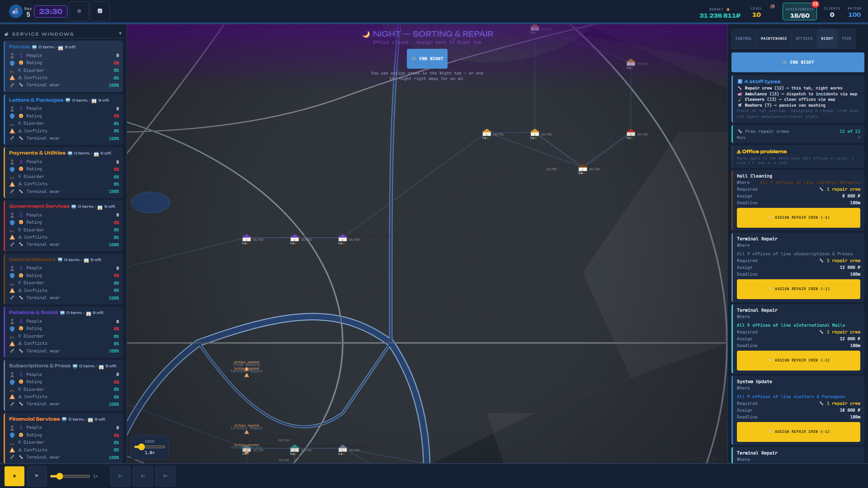
Task: Click the wide End Night button in the side panel
Action: point(798,62)
